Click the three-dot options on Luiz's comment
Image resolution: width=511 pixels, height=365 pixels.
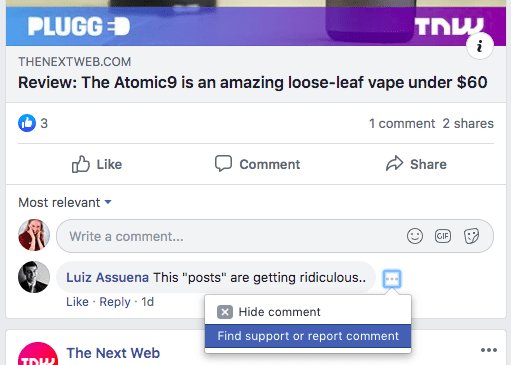click(392, 278)
